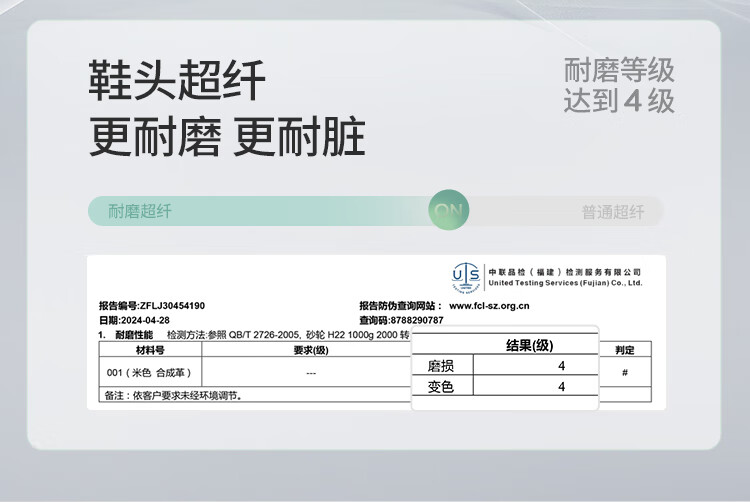Click the 磨损 result value 4
This screenshot has width=750, height=502.
(561, 366)
